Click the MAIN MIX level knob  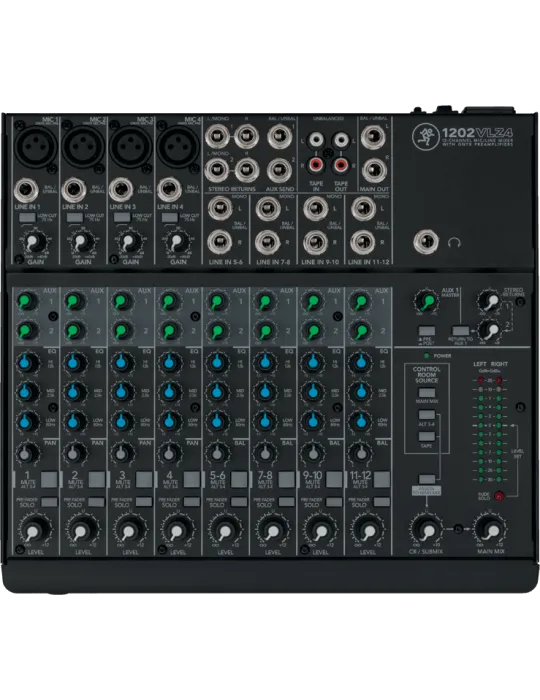pos(491,530)
